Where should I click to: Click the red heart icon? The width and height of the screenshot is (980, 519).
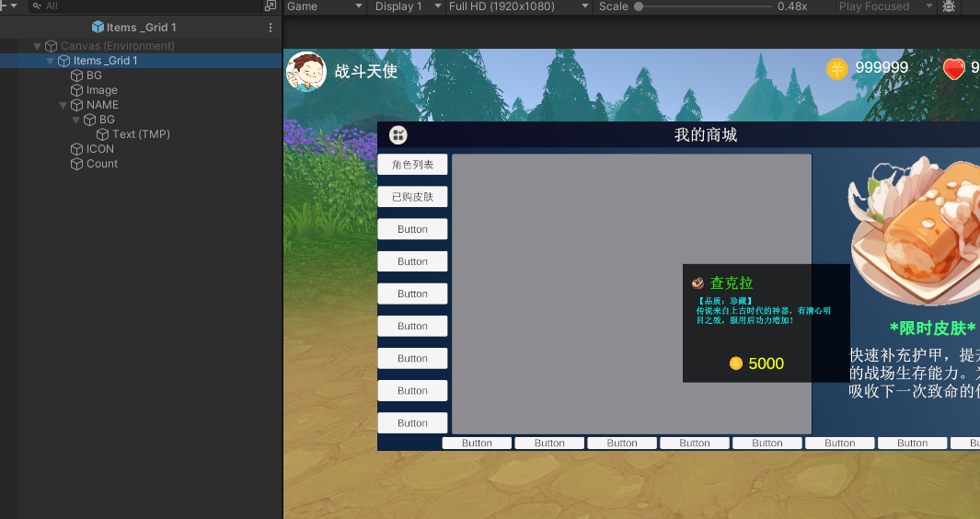pyautogui.click(x=953, y=68)
